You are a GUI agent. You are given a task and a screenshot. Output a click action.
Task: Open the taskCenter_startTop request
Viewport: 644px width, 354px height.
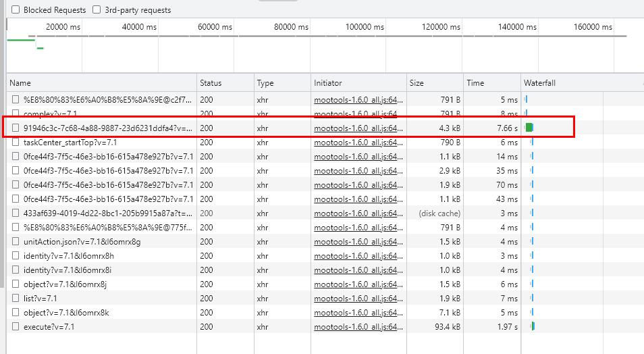[x=70, y=142]
